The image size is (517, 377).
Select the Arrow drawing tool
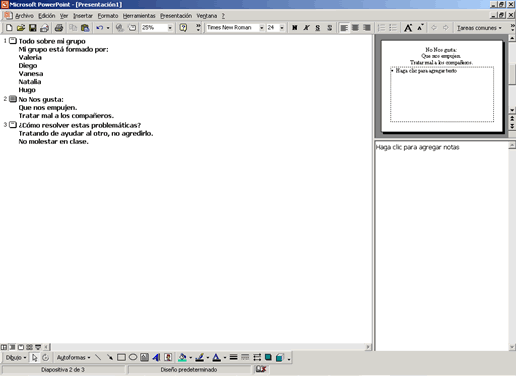coord(109,358)
